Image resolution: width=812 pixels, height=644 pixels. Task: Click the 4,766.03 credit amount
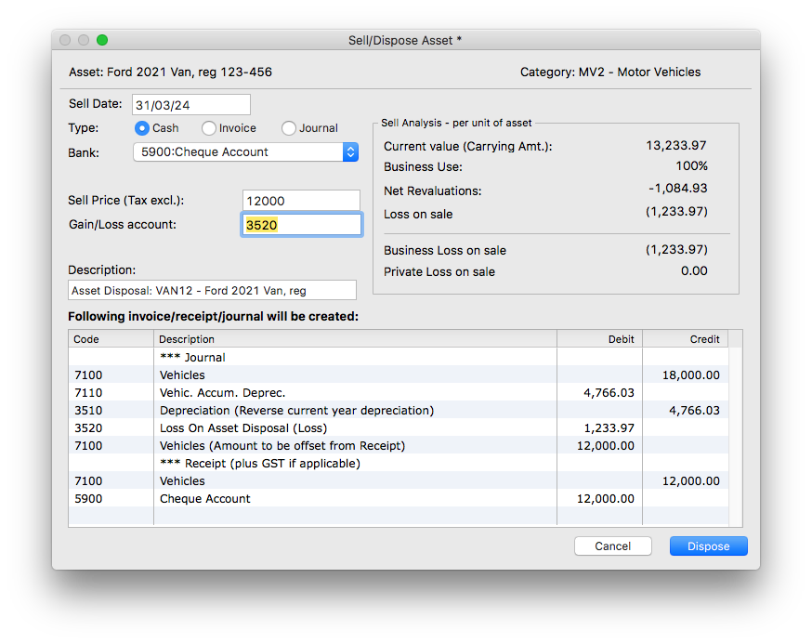click(x=694, y=411)
